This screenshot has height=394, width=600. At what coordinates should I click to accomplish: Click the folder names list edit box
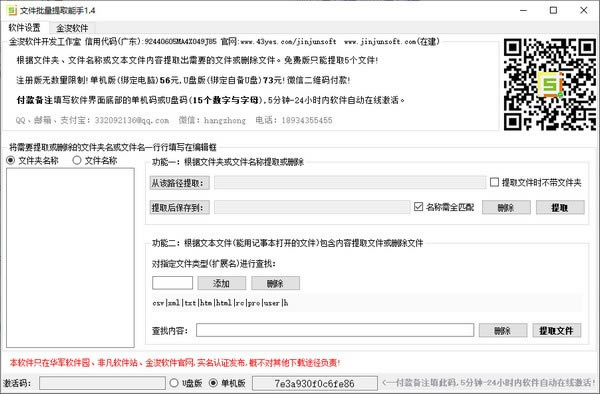(70, 258)
